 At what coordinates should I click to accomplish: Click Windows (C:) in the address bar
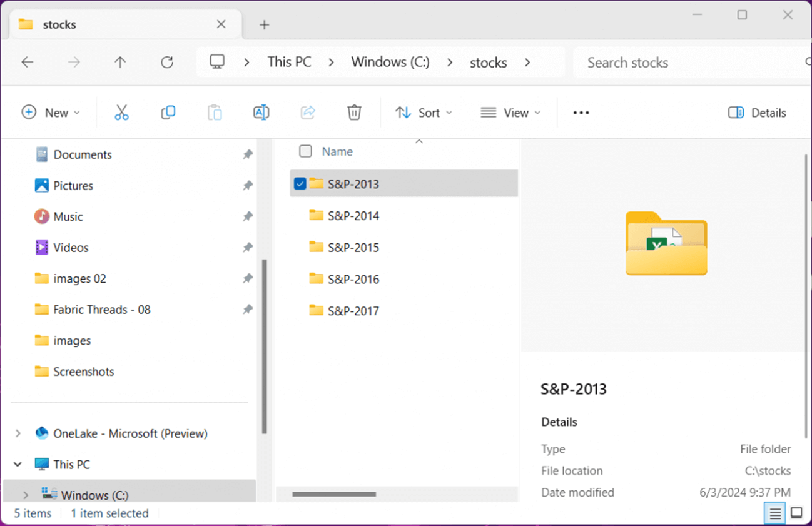coord(390,62)
